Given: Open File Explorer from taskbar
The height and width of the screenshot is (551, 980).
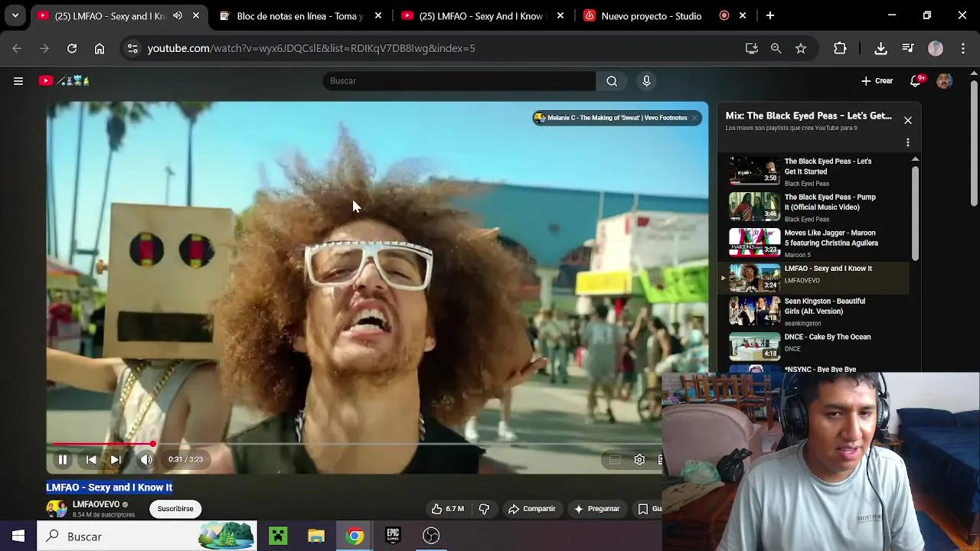Looking at the screenshot, I should tap(316, 536).
